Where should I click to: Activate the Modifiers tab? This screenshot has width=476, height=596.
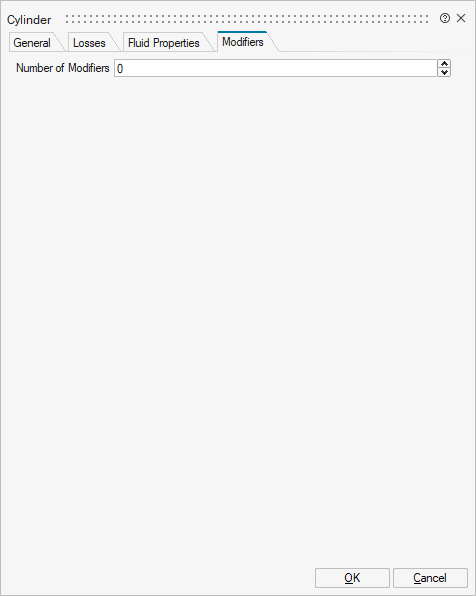(243, 42)
